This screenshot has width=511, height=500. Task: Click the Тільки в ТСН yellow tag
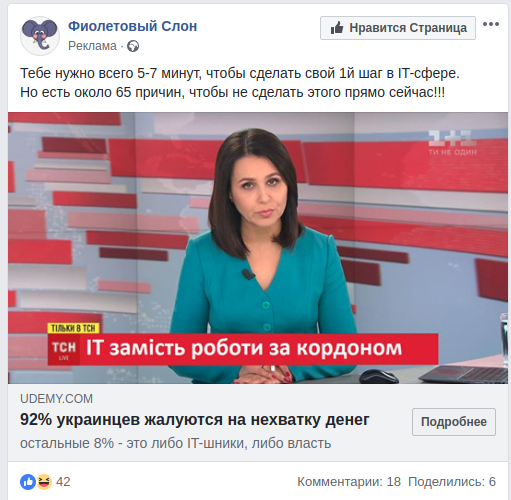point(73,328)
